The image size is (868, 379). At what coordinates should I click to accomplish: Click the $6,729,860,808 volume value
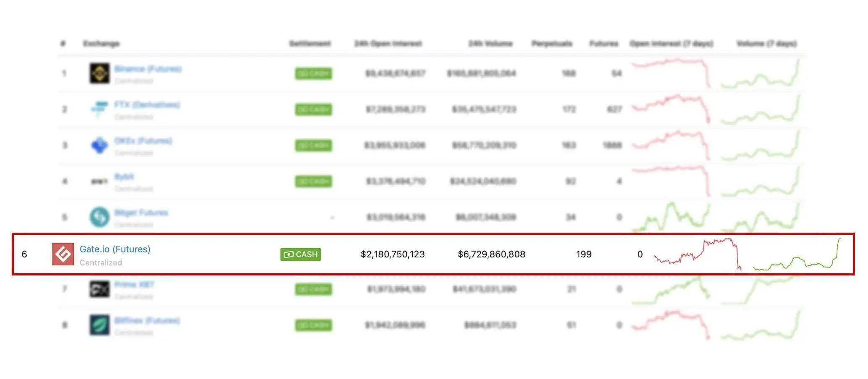[491, 254]
